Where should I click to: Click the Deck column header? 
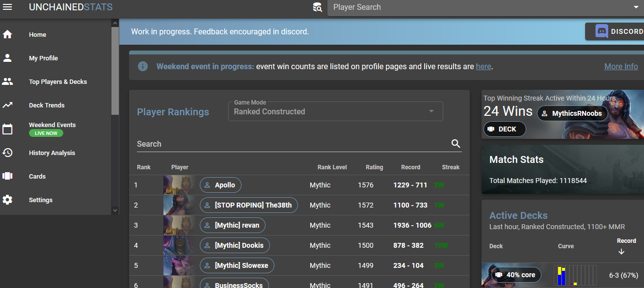[496, 246]
